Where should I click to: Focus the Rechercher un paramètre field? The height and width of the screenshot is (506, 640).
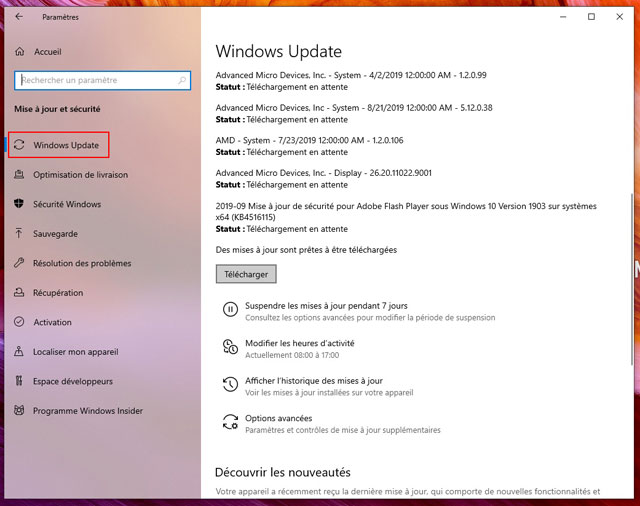pyautogui.click(x=102, y=80)
